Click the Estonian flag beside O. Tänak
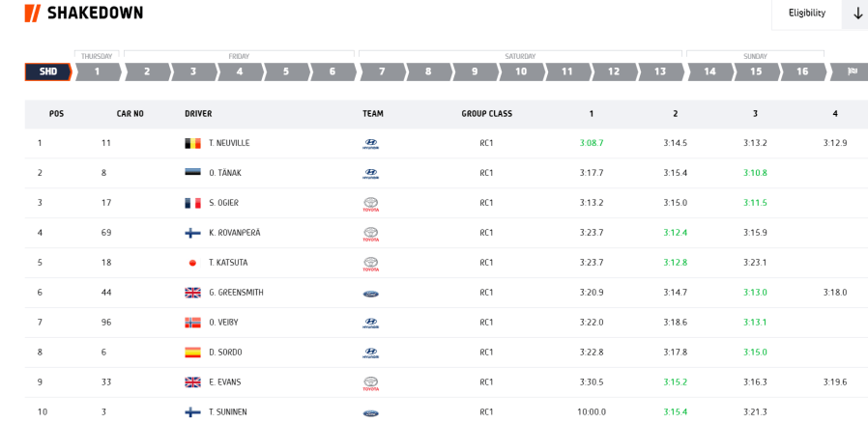 (192, 173)
